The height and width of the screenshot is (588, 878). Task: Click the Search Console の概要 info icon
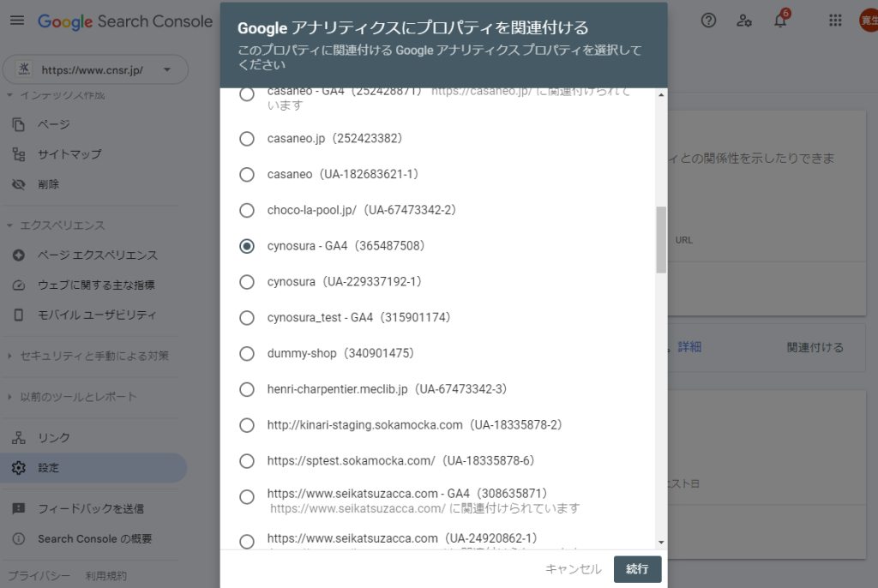tap(19, 539)
